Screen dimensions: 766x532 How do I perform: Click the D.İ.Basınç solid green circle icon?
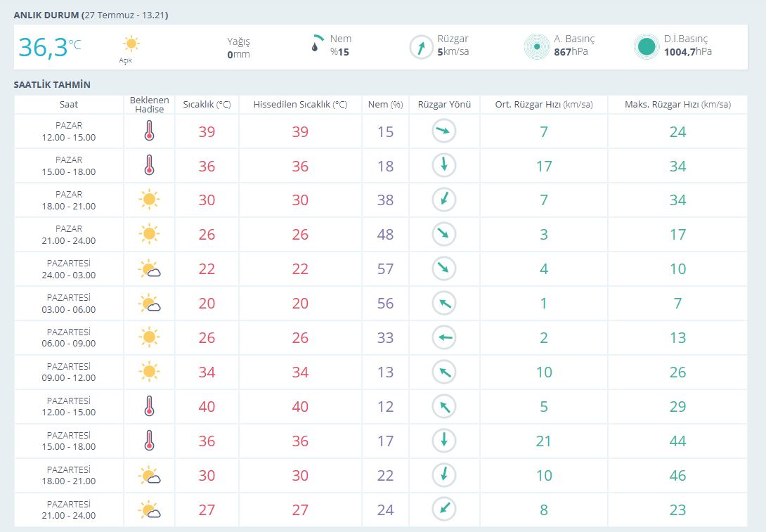click(x=645, y=47)
